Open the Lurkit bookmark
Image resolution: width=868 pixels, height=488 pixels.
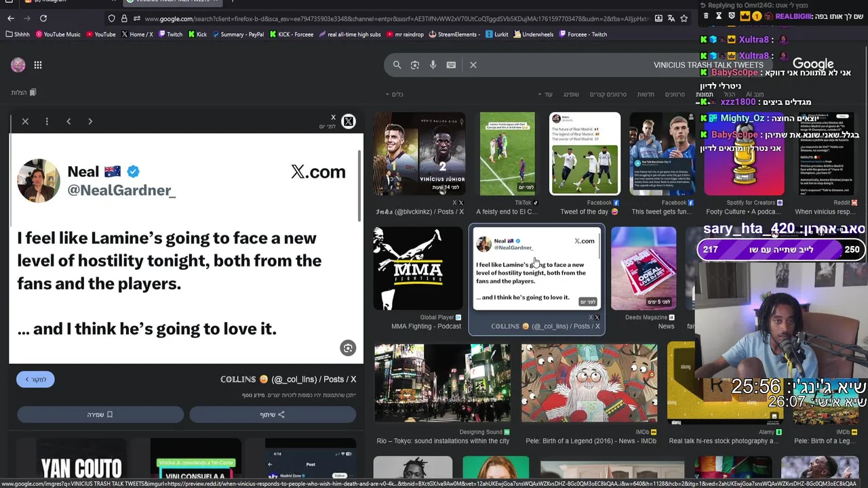pyautogui.click(x=496, y=34)
